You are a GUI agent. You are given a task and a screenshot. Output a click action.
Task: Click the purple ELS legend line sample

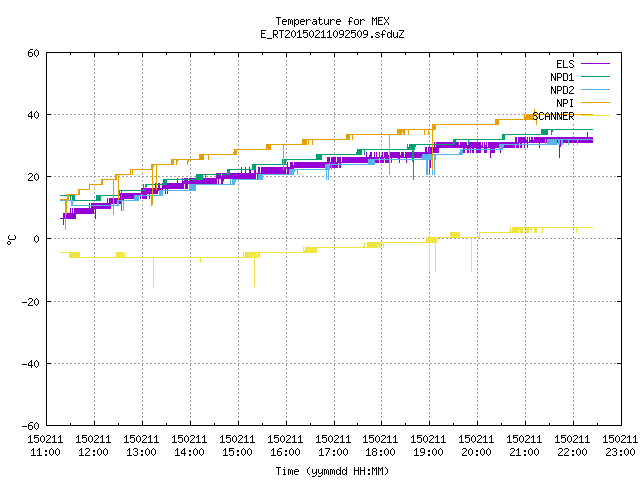point(595,64)
